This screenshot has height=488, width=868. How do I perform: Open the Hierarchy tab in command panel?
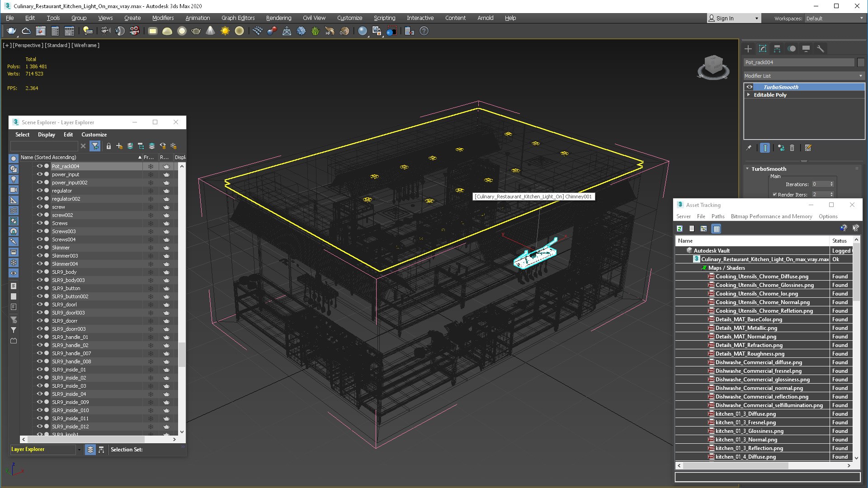click(777, 49)
